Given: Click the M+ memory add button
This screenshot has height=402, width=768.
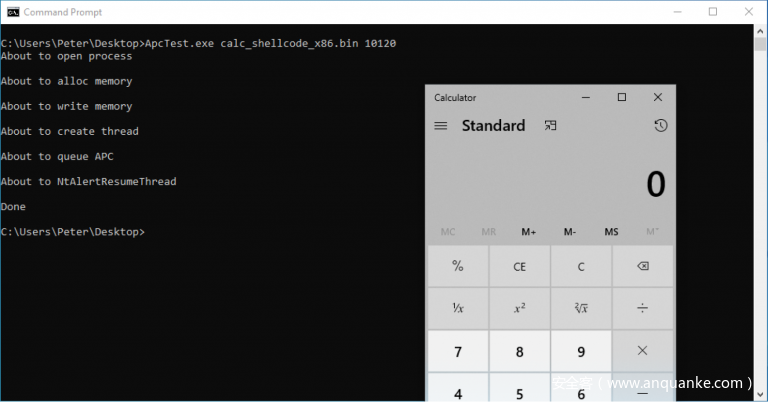Looking at the screenshot, I should (x=528, y=232).
